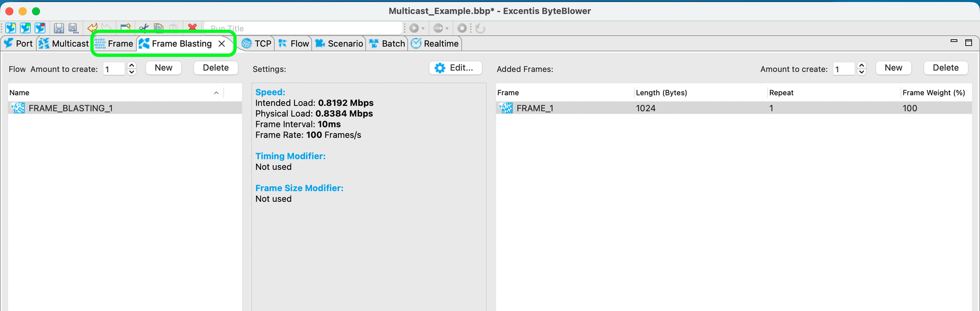The width and height of the screenshot is (980, 311).
Task: Click the Save project floppy disk icon
Action: tap(59, 28)
